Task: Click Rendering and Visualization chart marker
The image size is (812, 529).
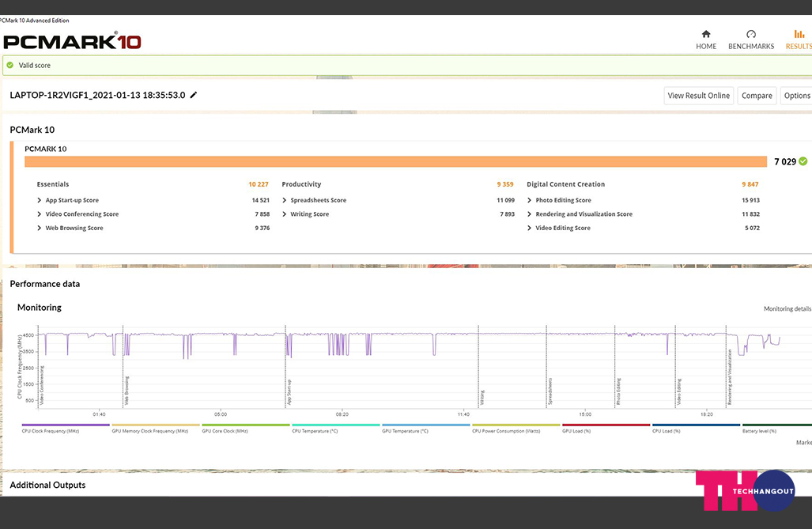Action: click(730, 377)
